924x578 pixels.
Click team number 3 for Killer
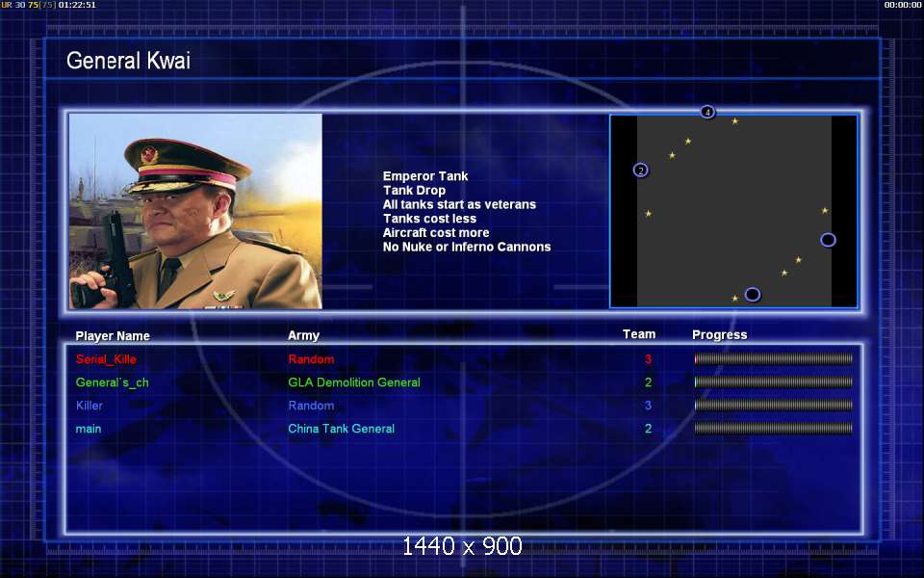click(648, 406)
